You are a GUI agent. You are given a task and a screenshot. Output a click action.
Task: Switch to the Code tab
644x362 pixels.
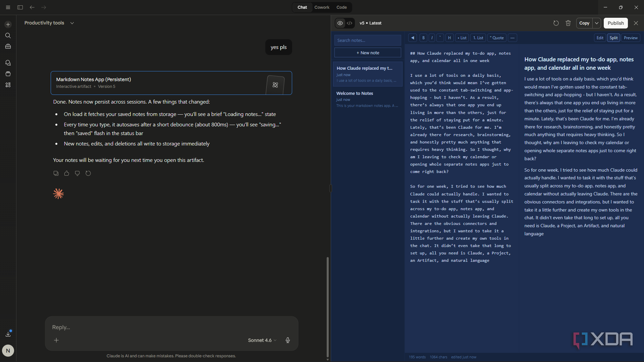click(x=341, y=7)
